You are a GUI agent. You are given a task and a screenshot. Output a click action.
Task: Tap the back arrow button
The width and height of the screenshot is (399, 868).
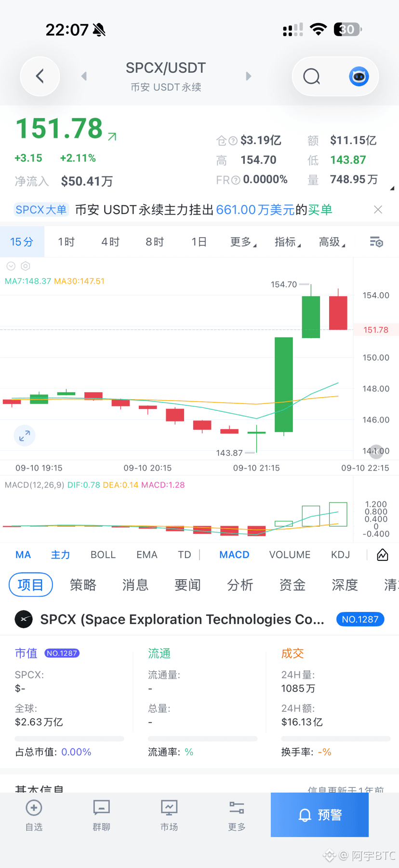click(40, 76)
